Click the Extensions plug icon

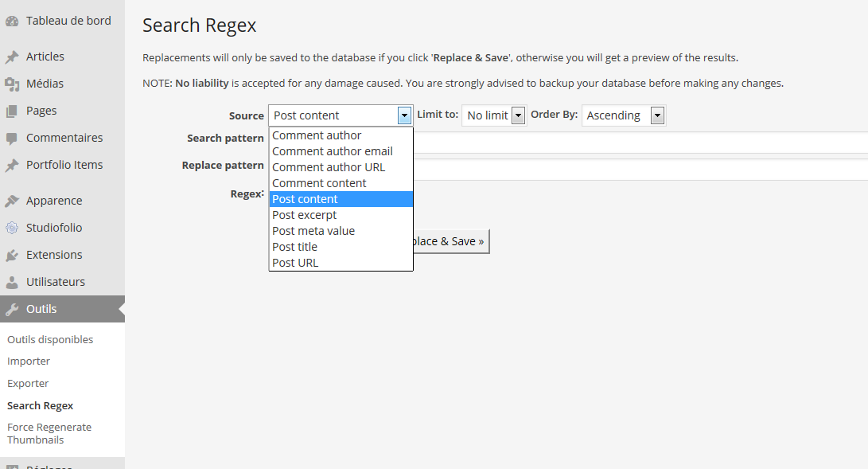click(x=12, y=256)
